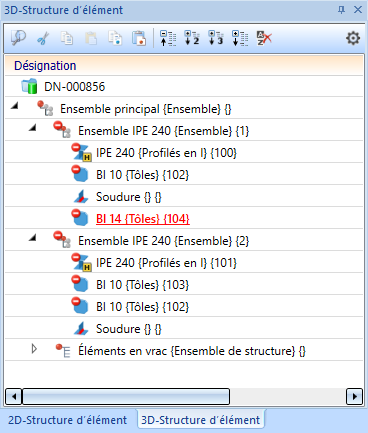Click part icon of Bl 14 {104}

pyautogui.click(x=80, y=218)
